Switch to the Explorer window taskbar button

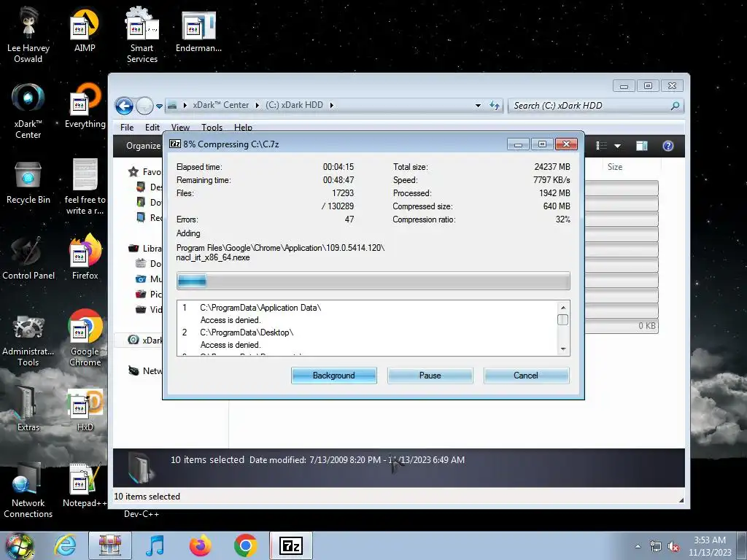tap(110, 545)
